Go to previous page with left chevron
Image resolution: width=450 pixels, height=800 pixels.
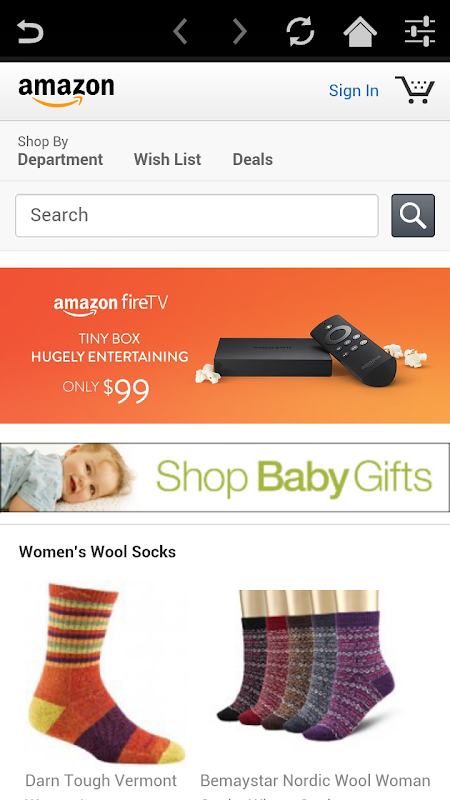180,31
